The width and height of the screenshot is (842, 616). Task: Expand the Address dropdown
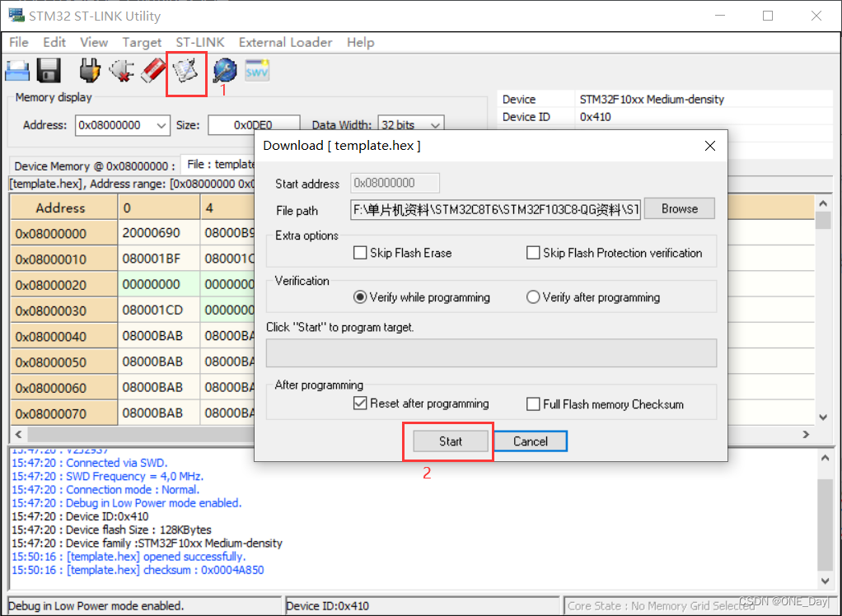(161, 125)
